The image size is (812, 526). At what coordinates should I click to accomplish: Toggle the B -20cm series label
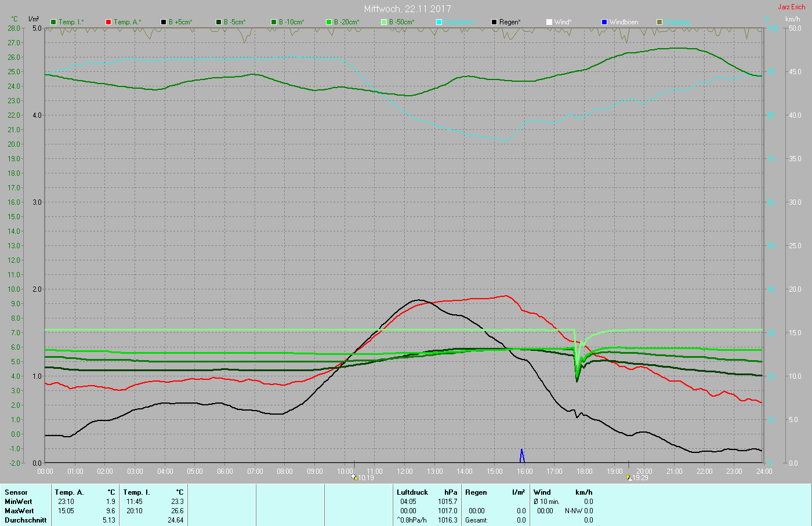click(x=346, y=22)
